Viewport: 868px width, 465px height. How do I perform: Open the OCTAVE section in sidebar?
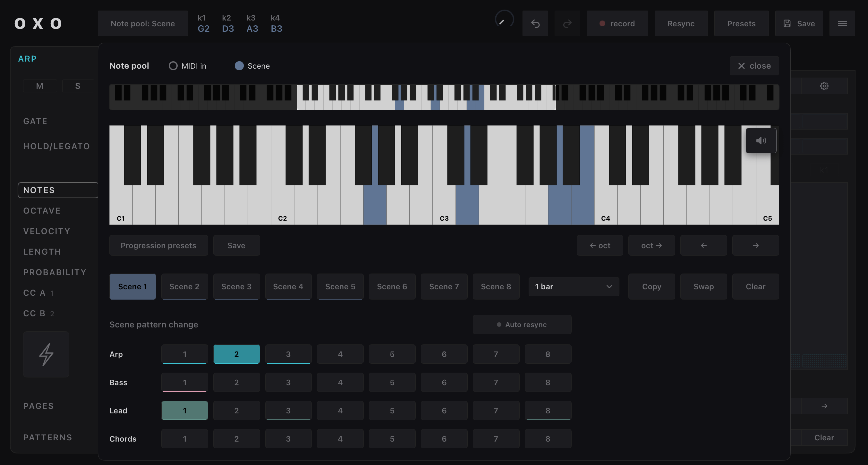point(42,211)
